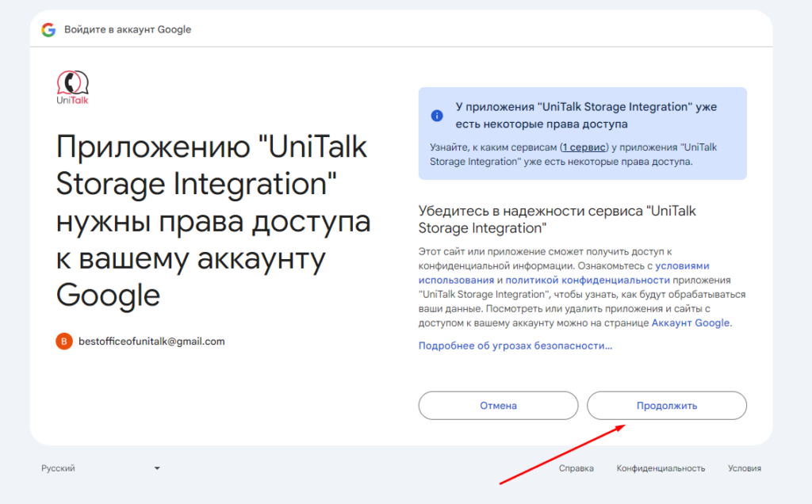Click the arrow of the Русский dropdown
This screenshot has width=812, height=504.
(x=157, y=468)
